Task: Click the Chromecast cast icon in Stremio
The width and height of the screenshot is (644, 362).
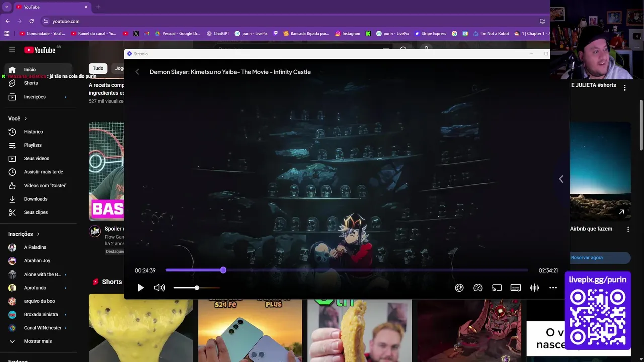Action: (497, 288)
